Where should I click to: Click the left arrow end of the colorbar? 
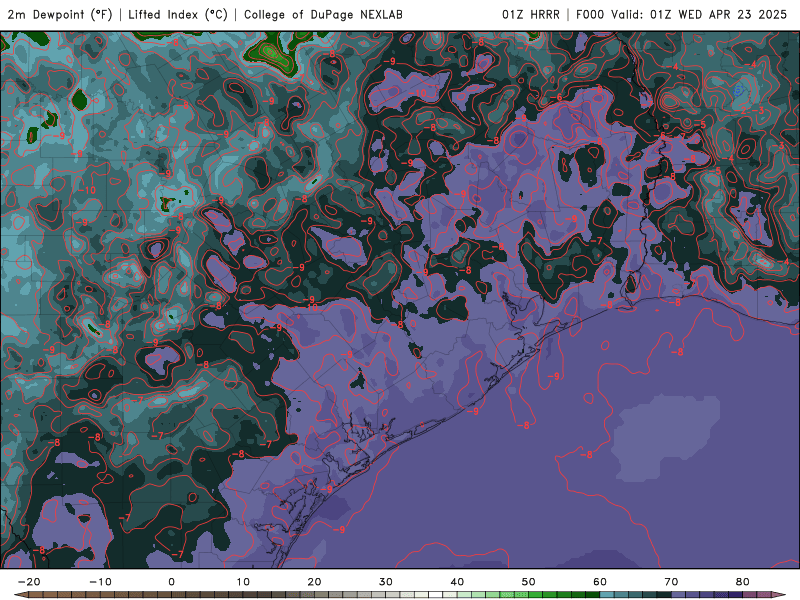tap(20, 595)
